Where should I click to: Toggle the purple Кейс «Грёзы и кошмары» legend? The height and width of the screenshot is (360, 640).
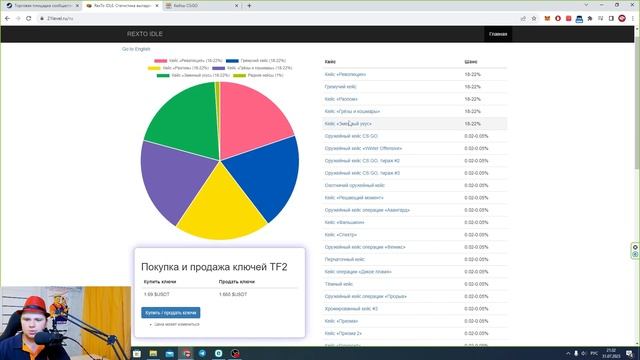click(x=252, y=68)
